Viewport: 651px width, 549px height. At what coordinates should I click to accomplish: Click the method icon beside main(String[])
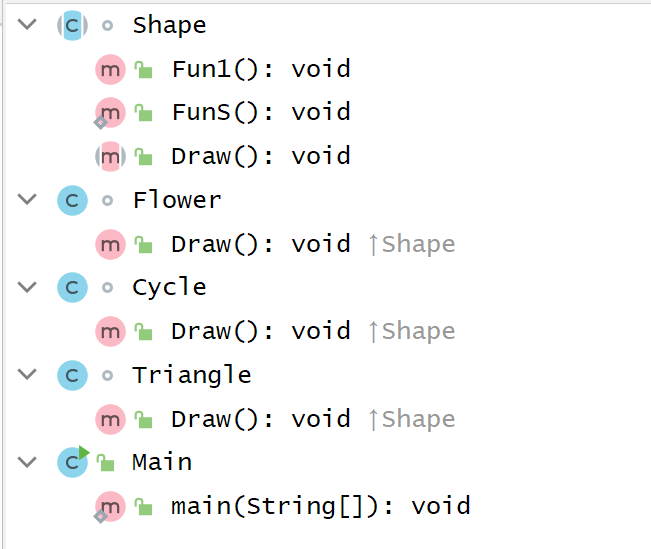(x=110, y=506)
